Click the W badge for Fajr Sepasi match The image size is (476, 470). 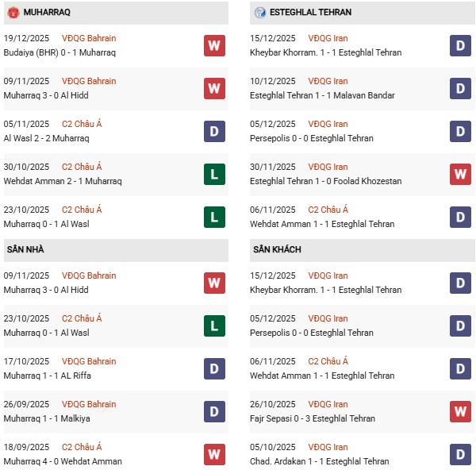pos(461,411)
